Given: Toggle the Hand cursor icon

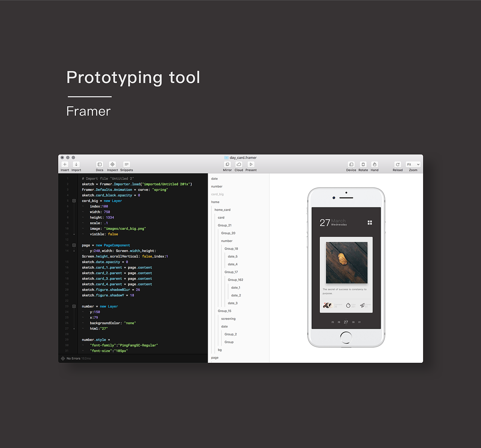Looking at the screenshot, I should tap(375, 164).
